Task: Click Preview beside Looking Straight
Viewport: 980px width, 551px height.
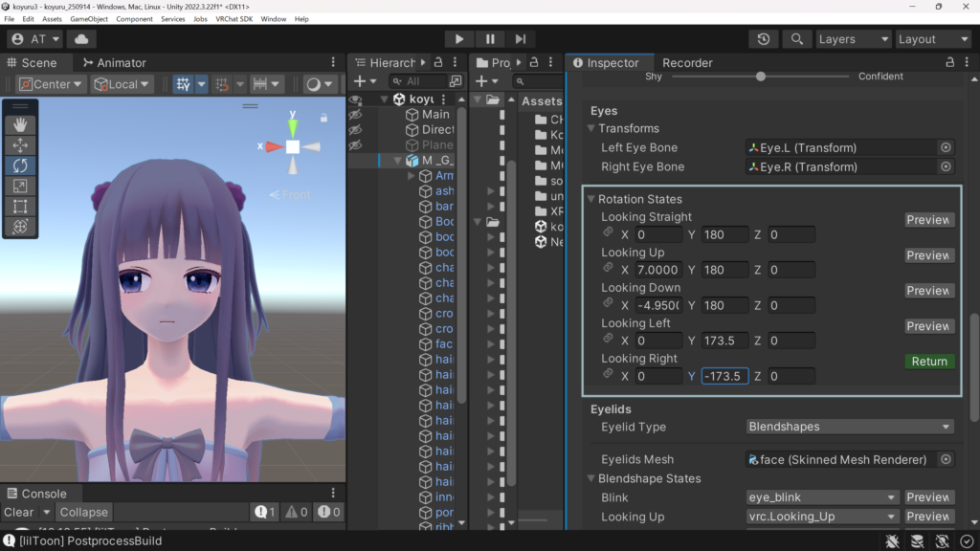Action: (x=927, y=219)
